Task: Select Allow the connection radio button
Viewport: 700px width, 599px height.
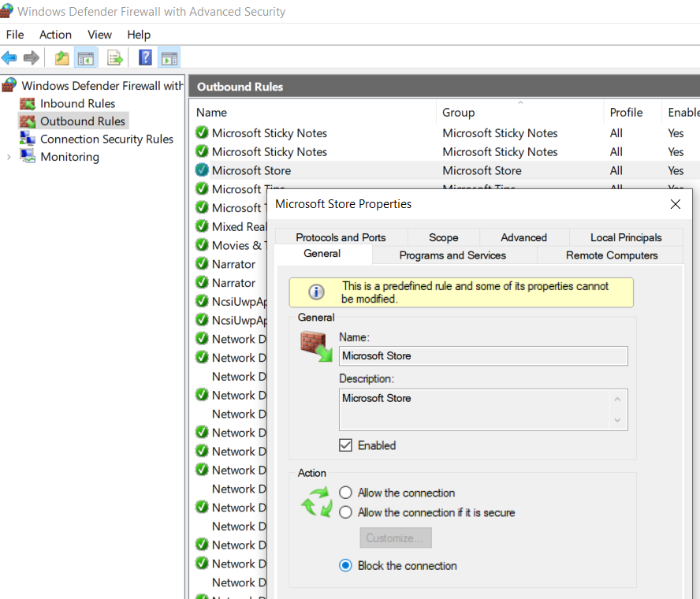Action: 345,493
